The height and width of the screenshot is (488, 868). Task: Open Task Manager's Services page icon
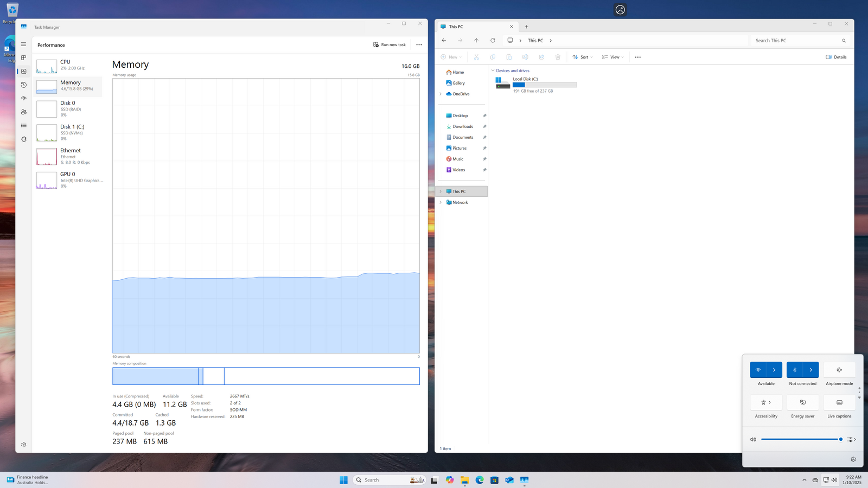pyautogui.click(x=23, y=139)
